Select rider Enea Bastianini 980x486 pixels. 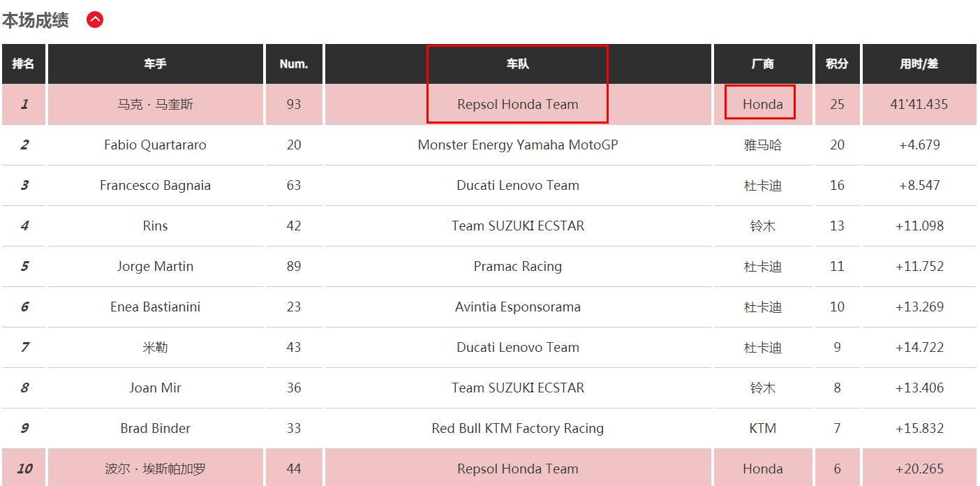[x=156, y=307]
